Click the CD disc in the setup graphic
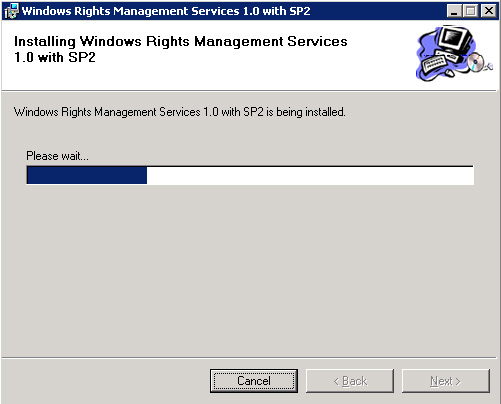Image resolution: width=501 pixels, height=404 pixels. pos(475,62)
